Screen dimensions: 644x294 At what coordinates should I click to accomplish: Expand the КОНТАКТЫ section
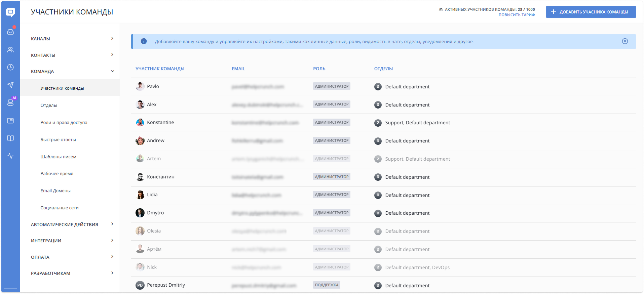[72, 55]
